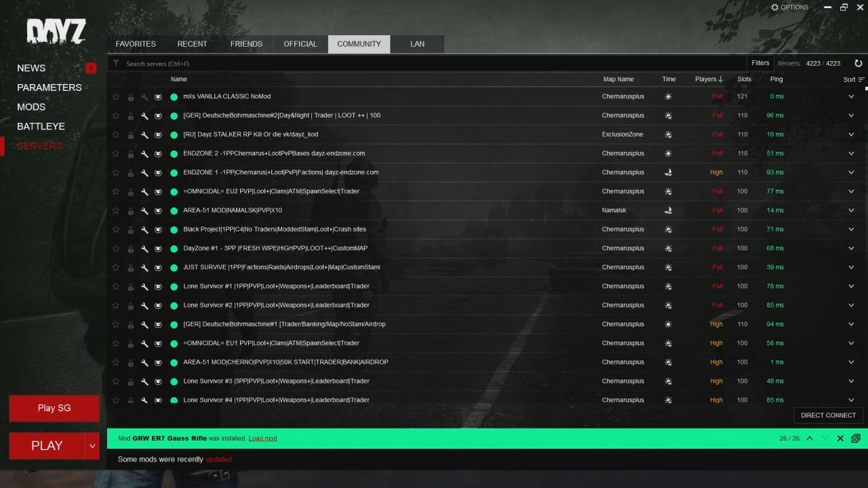This screenshot has width=868, height=488.
Task: Click the wrench icon for DayZone #1 server
Action: click(144, 248)
